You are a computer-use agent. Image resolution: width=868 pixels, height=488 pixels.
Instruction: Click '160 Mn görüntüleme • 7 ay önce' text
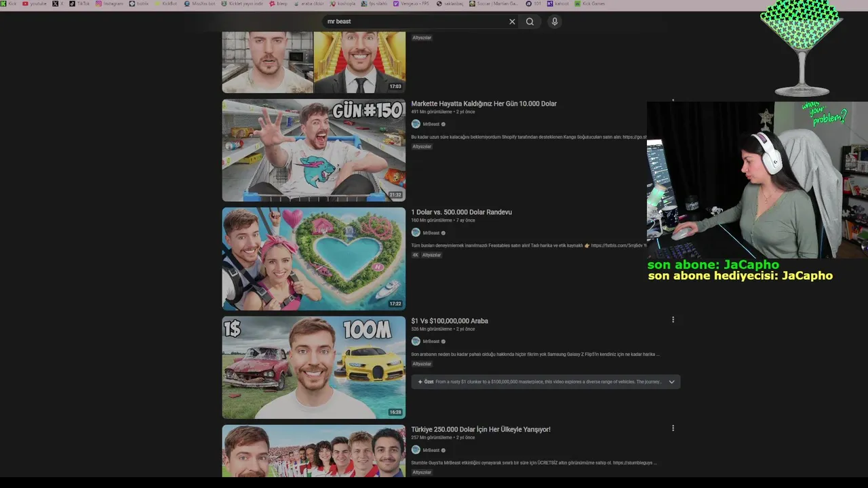(443, 220)
